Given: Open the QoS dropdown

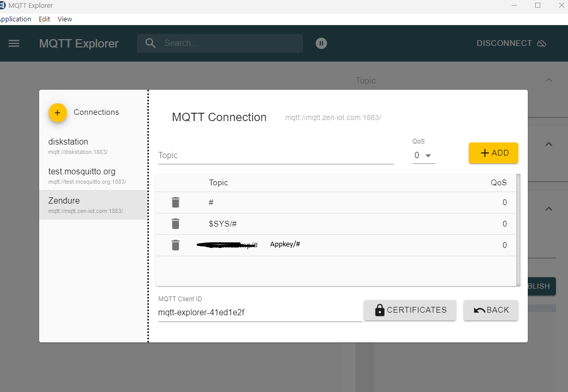Looking at the screenshot, I should (x=423, y=156).
